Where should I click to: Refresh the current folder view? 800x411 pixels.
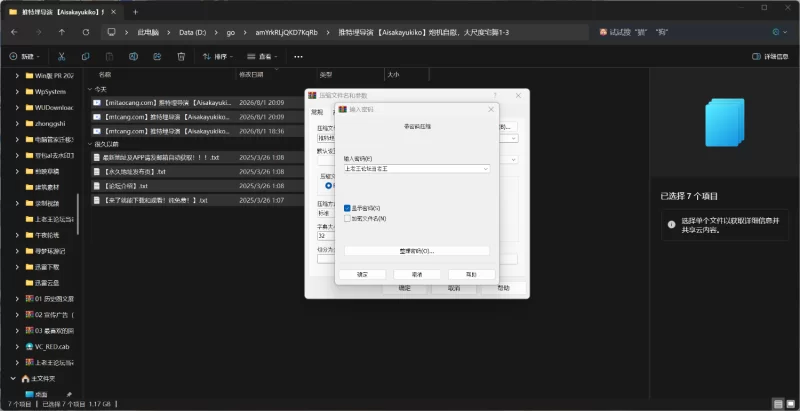pos(86,32)
